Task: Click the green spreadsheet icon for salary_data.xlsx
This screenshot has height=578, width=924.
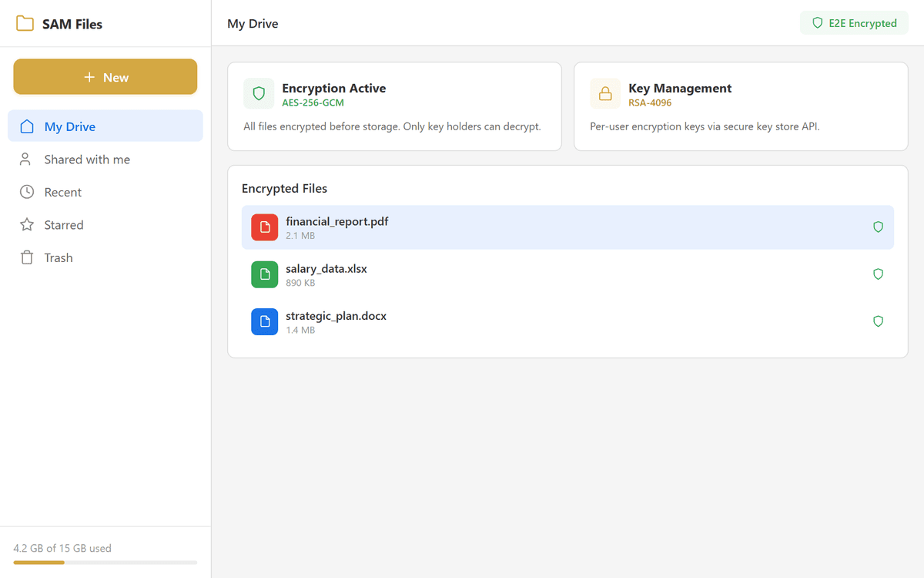Action: coord(265,274)
